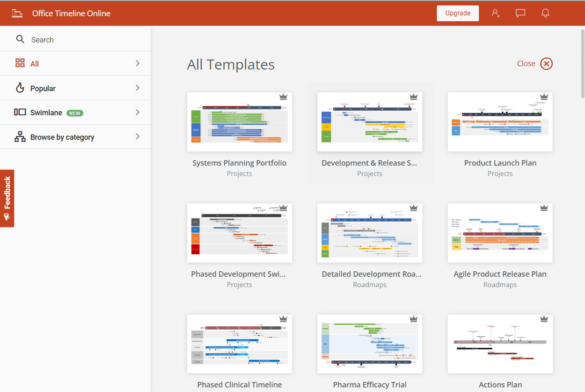Expand the Browse by category chevron
Image resolution: width=585 pixels, height=392 pixels.
(x=137, y=136)
